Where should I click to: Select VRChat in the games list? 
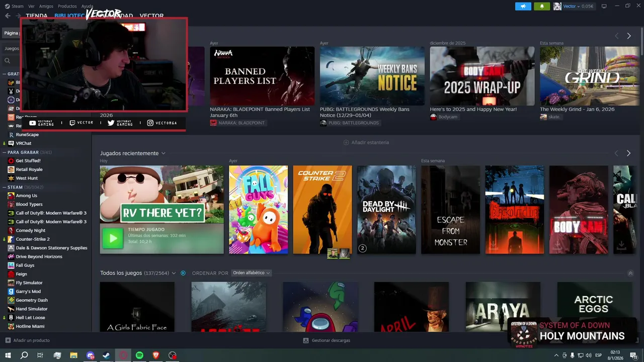(x=23, y=143)
